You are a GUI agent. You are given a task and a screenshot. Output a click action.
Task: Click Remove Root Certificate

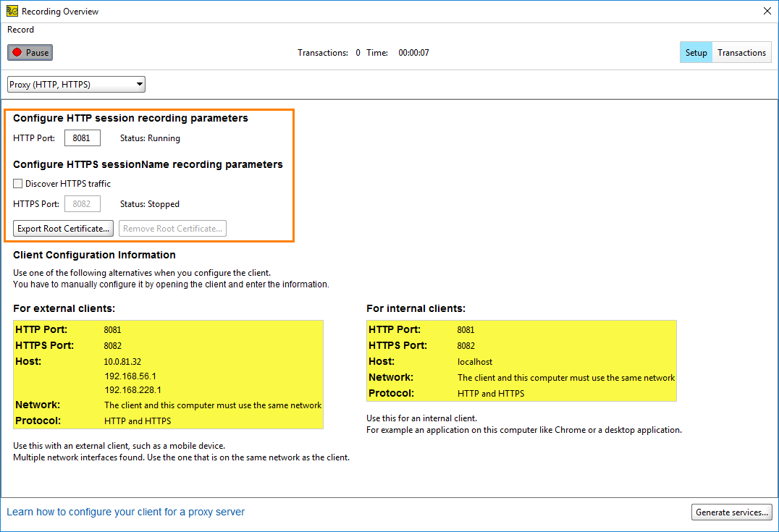click(x=172, y=228)
